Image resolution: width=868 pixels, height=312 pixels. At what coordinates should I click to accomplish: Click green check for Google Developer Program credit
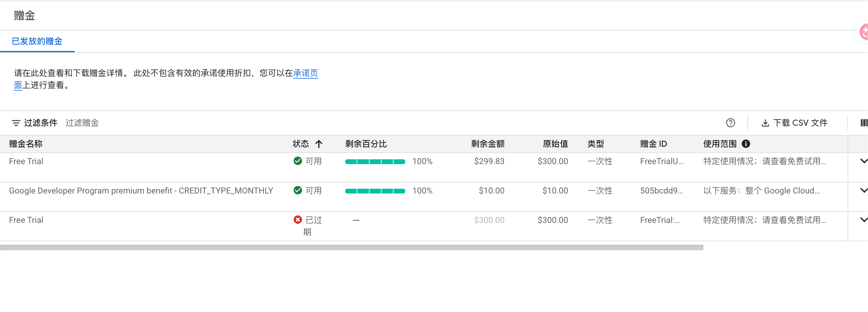(x=298, y=190)
